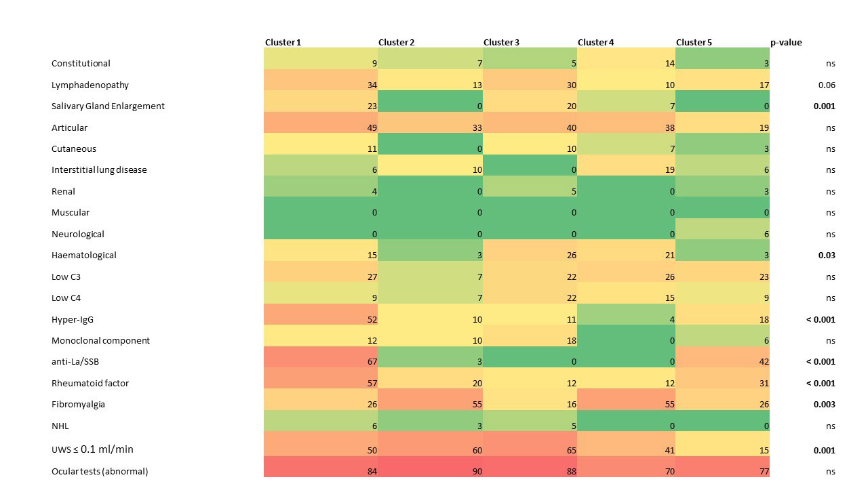The height and width of the screenshot is (488, 868).
Task: Select Cluster 5 anti-La/SSB cell showing 42
Action: 722,362
